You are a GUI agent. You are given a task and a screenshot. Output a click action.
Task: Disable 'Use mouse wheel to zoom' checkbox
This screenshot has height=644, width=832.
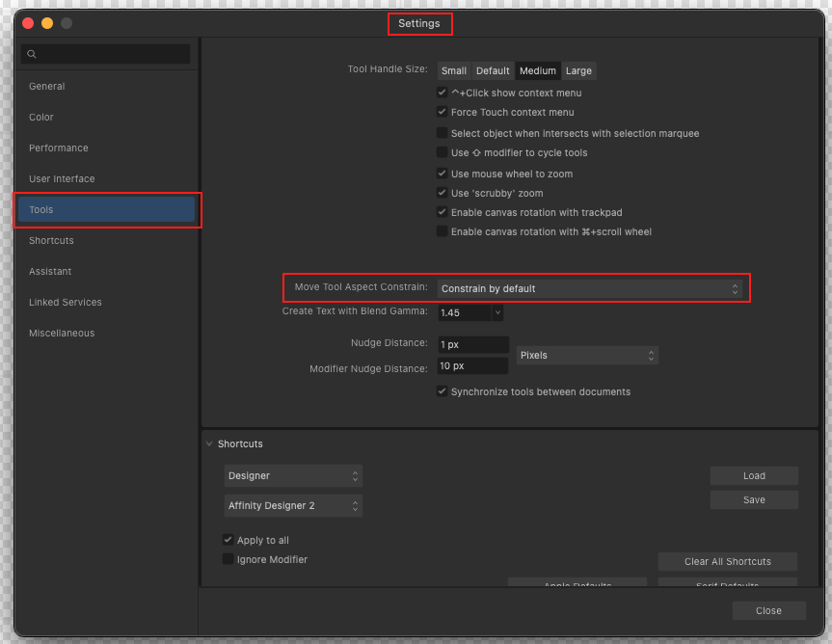[x=443, y=174]
